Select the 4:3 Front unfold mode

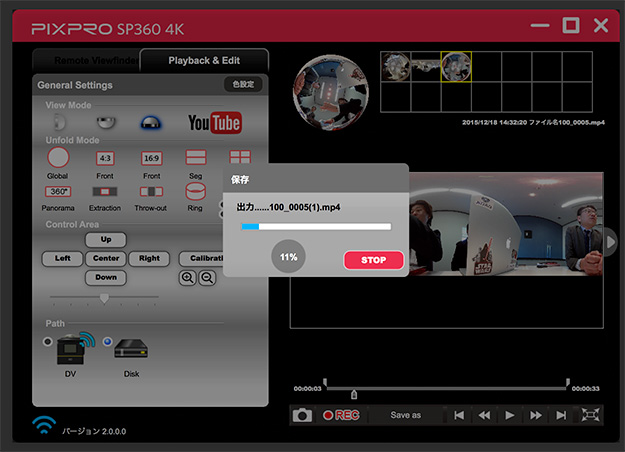click(x=105, y=158)
